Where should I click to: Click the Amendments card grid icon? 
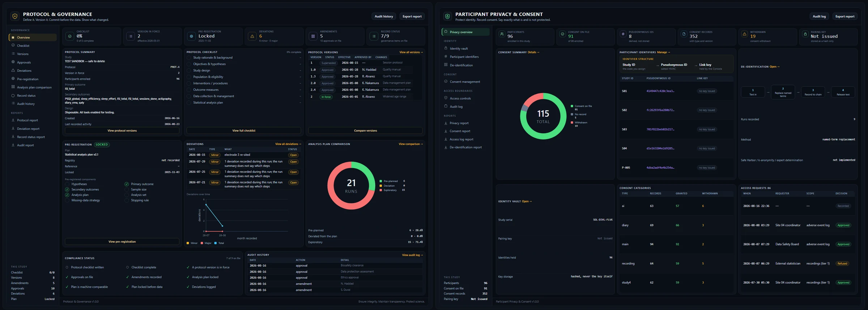pos(313,36)
